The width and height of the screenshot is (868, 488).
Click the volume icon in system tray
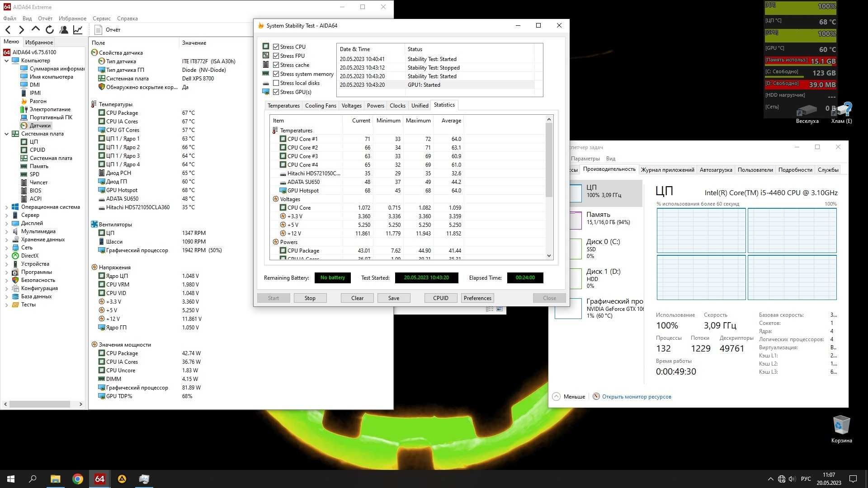coord(792,479)
